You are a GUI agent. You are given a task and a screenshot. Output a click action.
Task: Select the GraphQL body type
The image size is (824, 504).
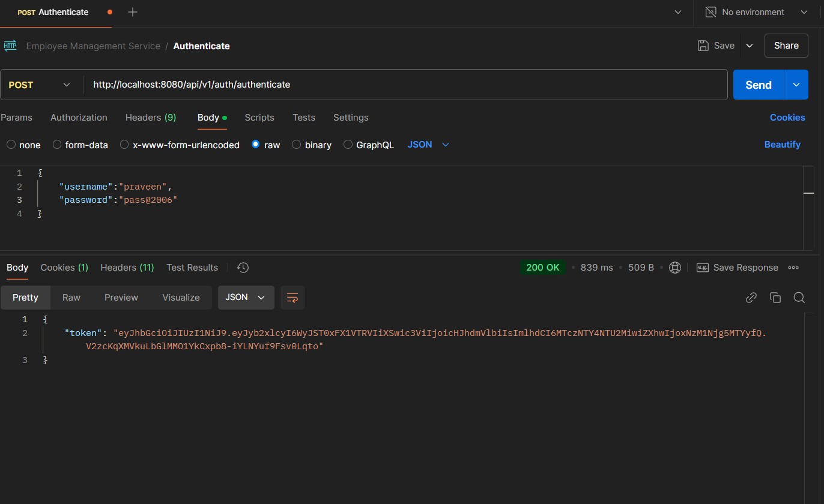click(348, 145)
